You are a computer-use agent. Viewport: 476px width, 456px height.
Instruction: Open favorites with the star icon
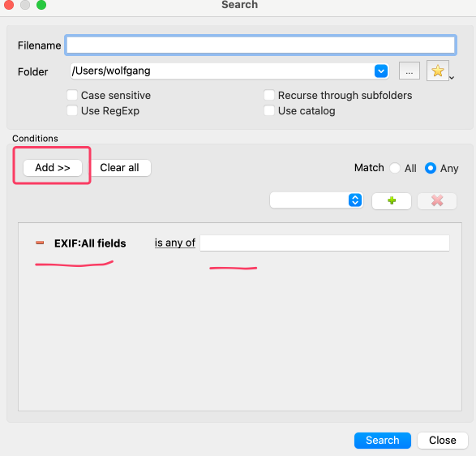click(437, 71)
